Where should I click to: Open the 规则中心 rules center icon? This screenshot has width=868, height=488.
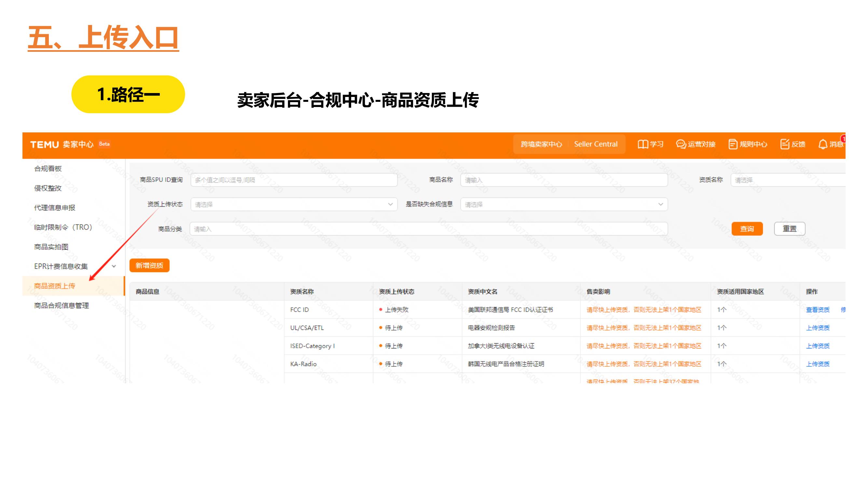point(748,144)
